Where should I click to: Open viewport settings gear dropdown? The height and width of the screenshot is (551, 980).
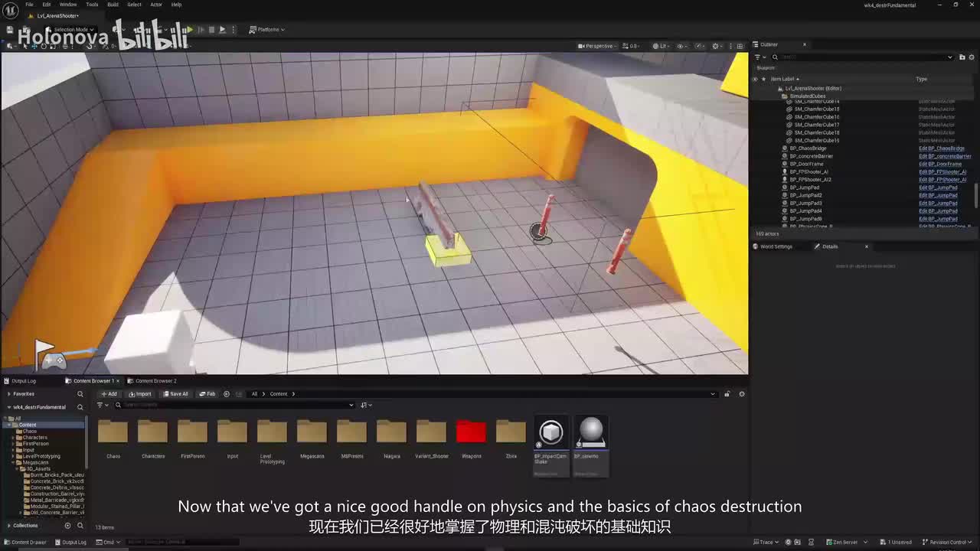point(716,46)
